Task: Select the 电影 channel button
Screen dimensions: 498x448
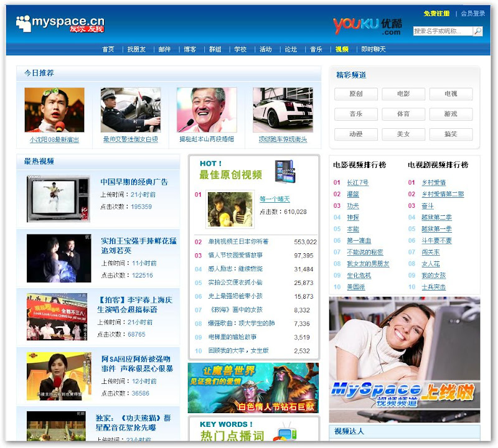Action: [403, 94]
